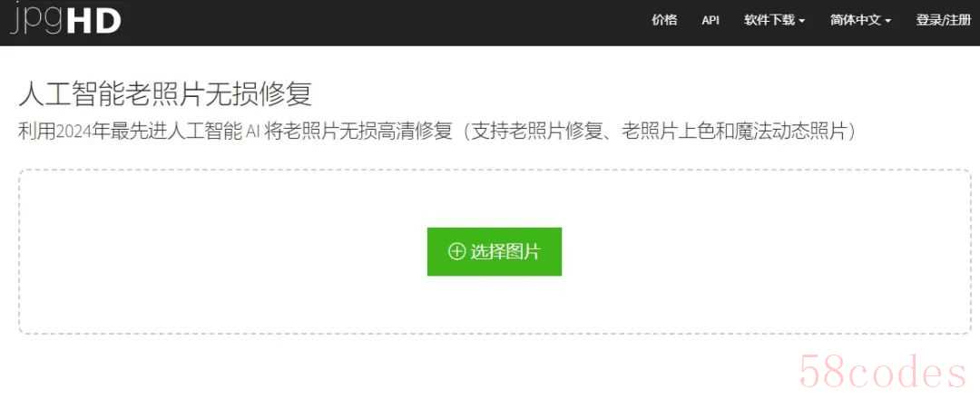
Task: Open the 简体中文 language dropdown
Action: point(860,20)
